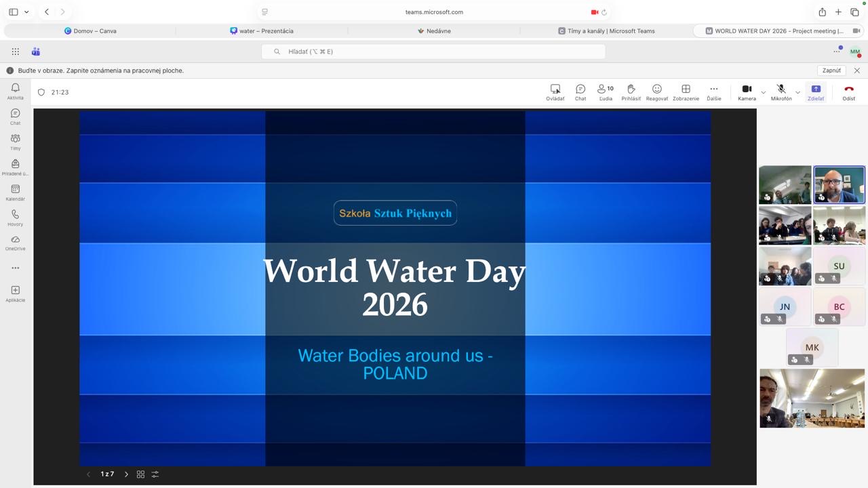Image resolution: width=868 pixels, height=488 pixels.
Task: Go to next slide arrow
Action: pyautogui.click(x=126, y=474)
